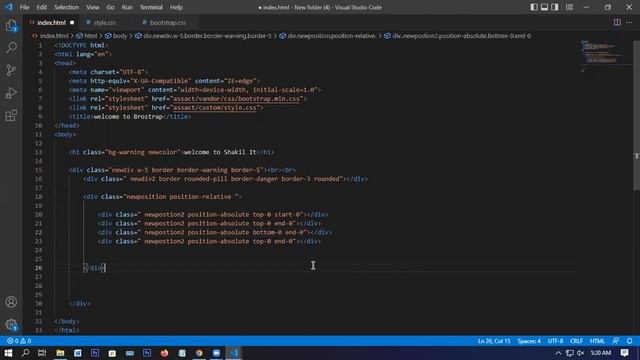Click the system clock showing 5:20 AM

pos(600,353)
